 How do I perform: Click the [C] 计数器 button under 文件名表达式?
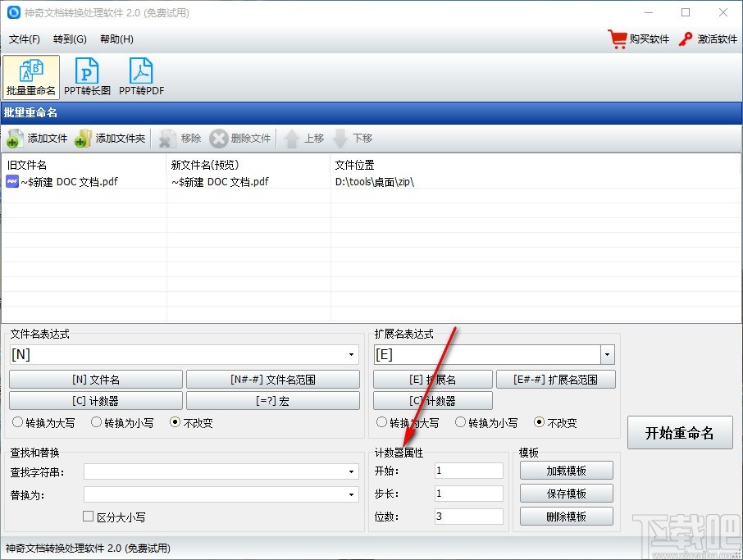[x=96, y=401]
